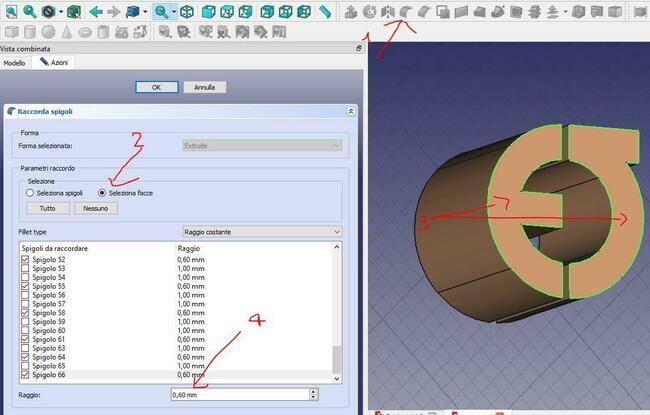Viewport: 650px width, 415px height.
Task: Click the Measure distance ruler icon
Action: pyautogui.click(x=326, y=12)
